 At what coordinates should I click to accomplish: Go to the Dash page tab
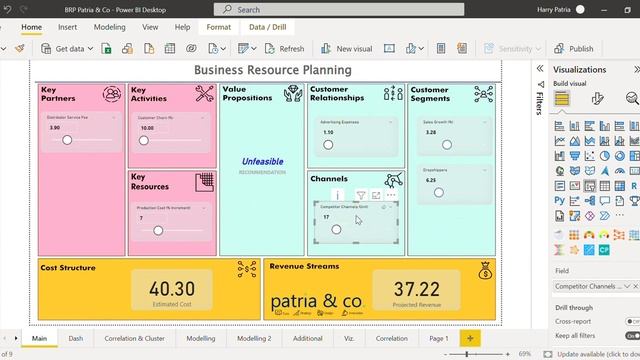tap(76, 338)
